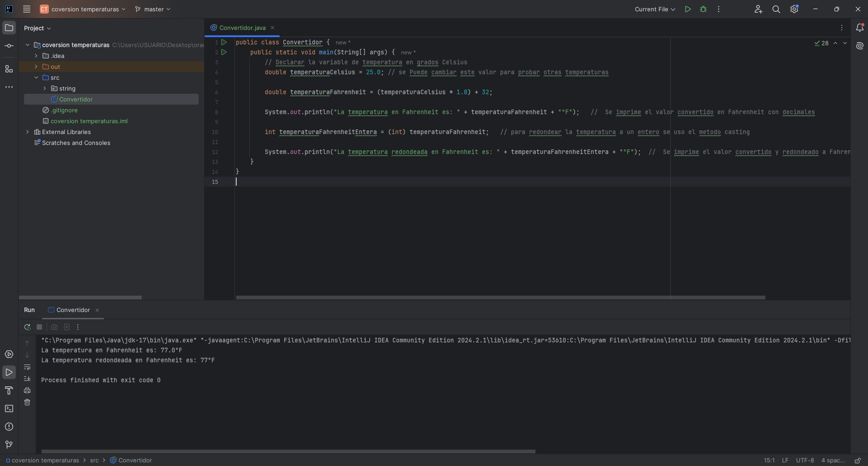Open the Services tool window

pos(9,354)
